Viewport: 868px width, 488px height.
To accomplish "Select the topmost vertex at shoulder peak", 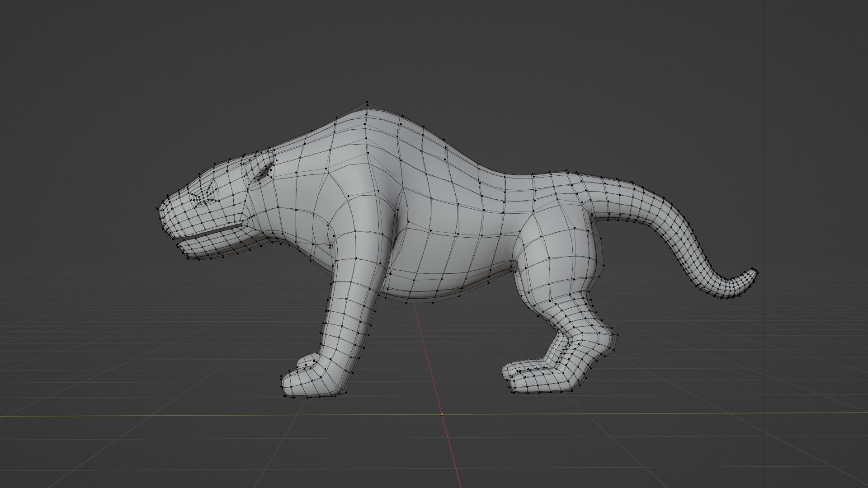I will 367,103.
